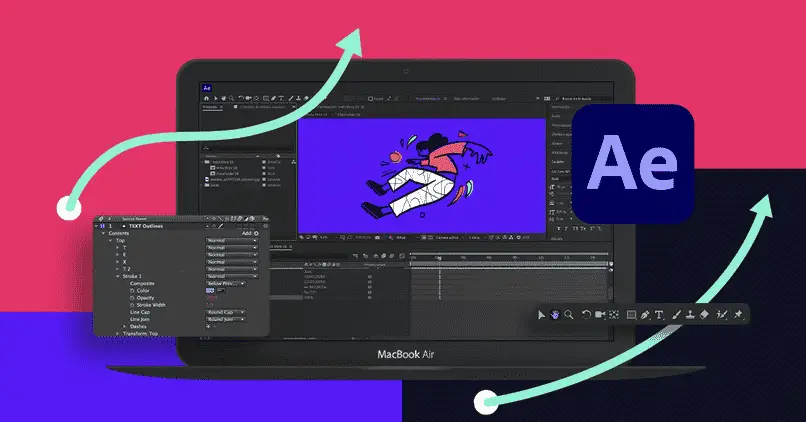The width and height of the screenshot is (806, 422).
Task: Click the plus button beside Dashes
Action: 208,326
